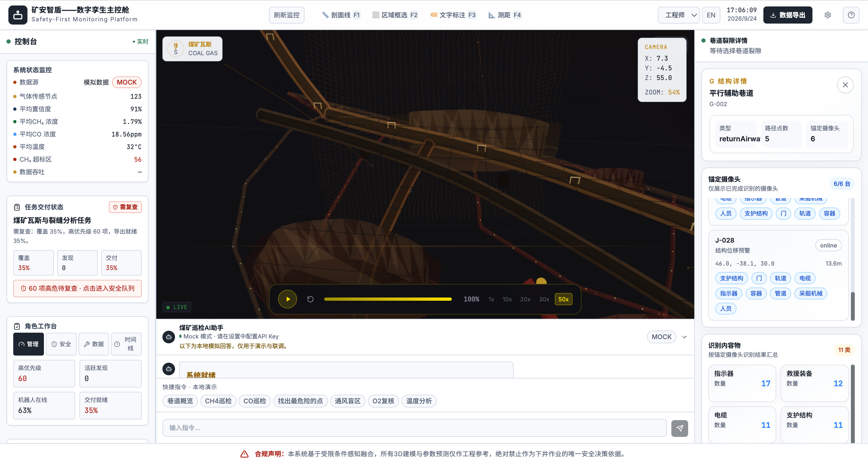This screenshot has height=464, width=868.
Task: Close the 结构详情 panel
Action: 845,85
